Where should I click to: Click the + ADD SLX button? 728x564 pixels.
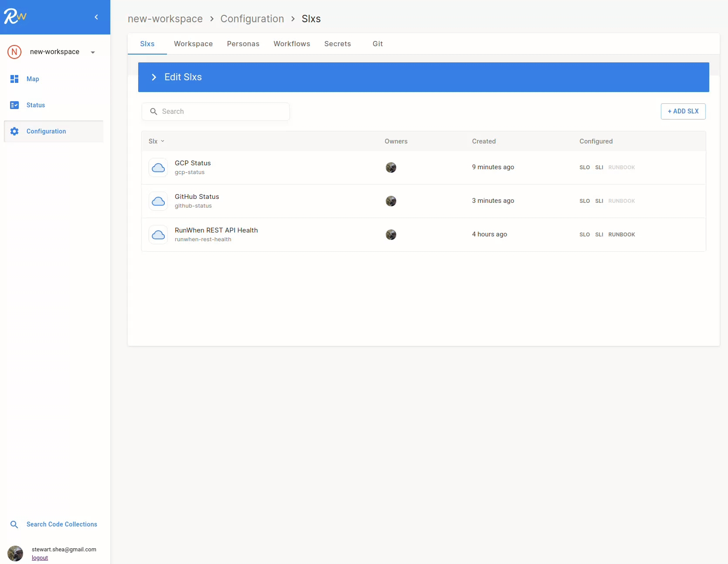tap(683, 111)
